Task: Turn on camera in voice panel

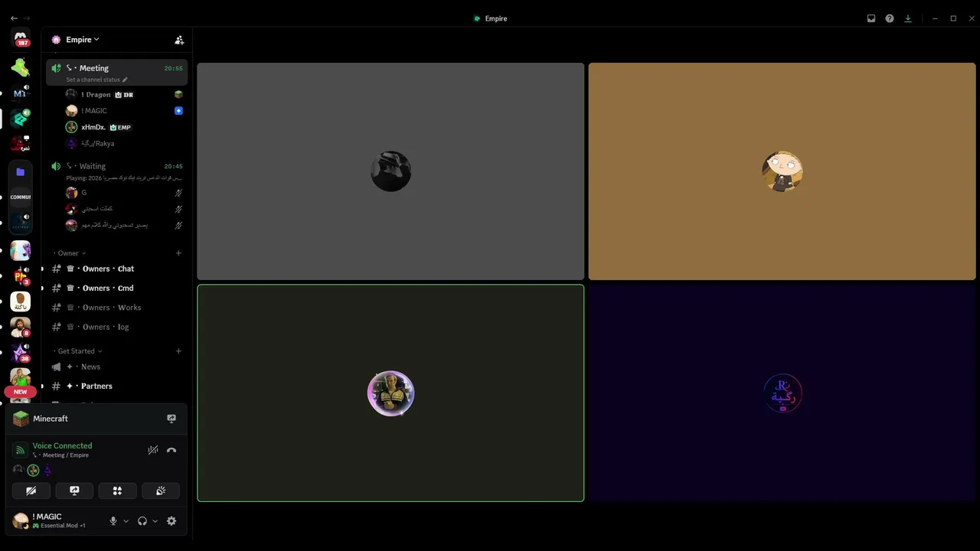Action: point(31,491)
